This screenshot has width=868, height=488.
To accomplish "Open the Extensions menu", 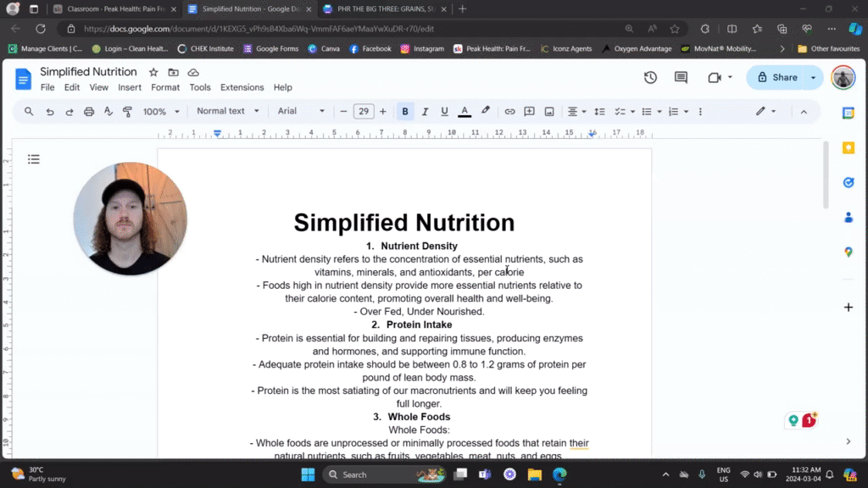I will point(242,87).
